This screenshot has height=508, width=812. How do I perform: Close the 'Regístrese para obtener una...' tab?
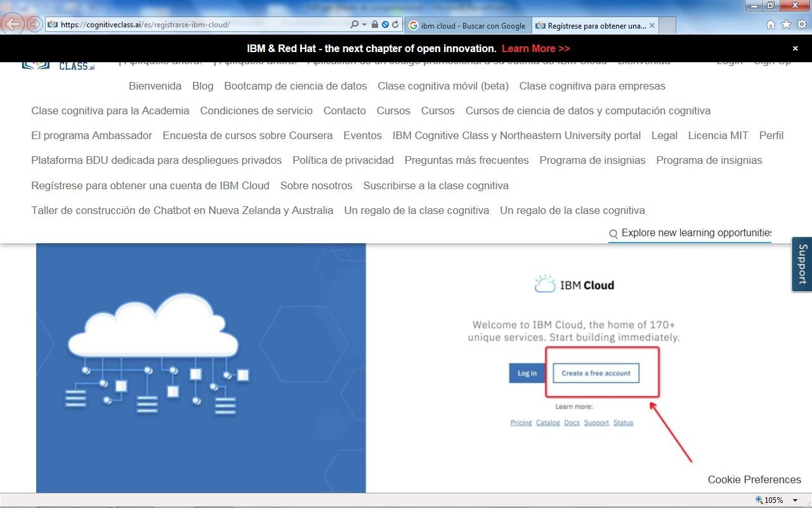(652, 25)
